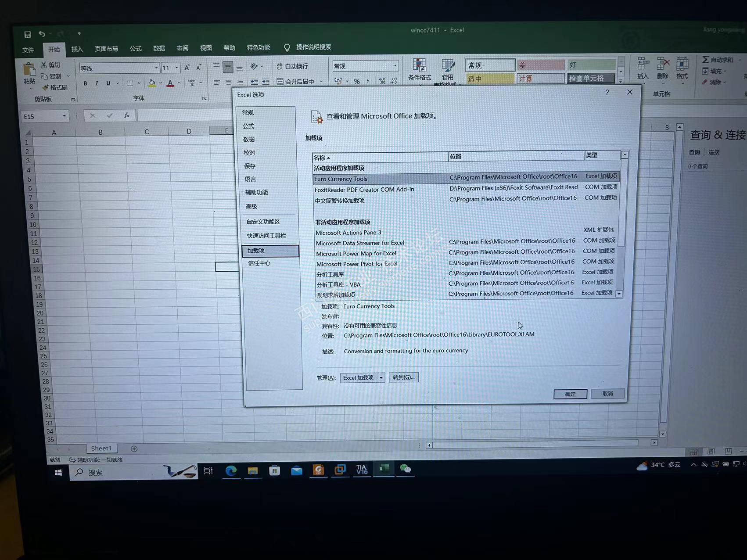747x560 pixels.
Task: Open TIA V16 from the taskbar
Action: (x=362, y=470)
